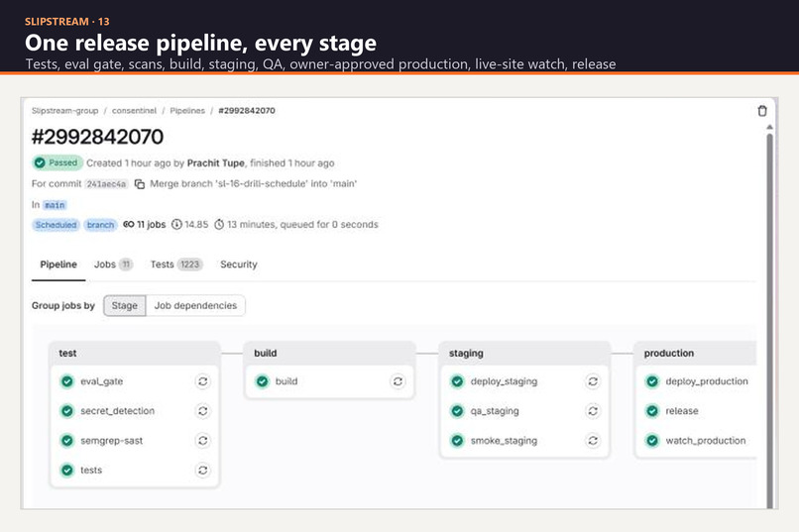Open the consentinel breadcrumb link
This screenshot has height=532, width=799.
point(134,111)
